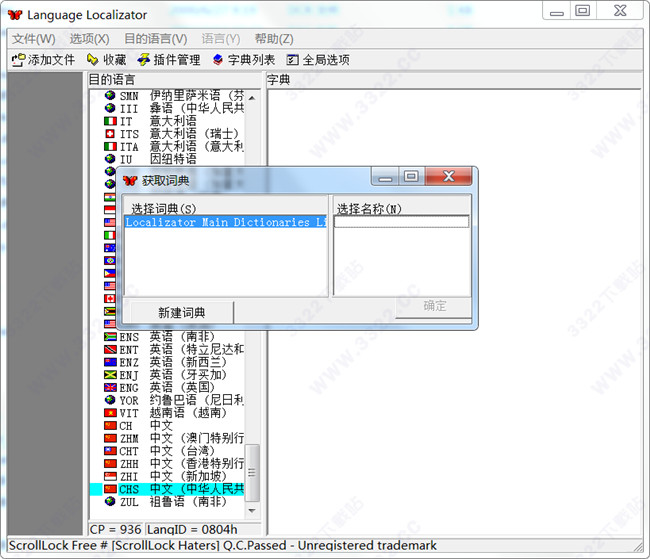650x559 pixels.
Task: Close the Language Localizator main window
Action: (620, 11)
